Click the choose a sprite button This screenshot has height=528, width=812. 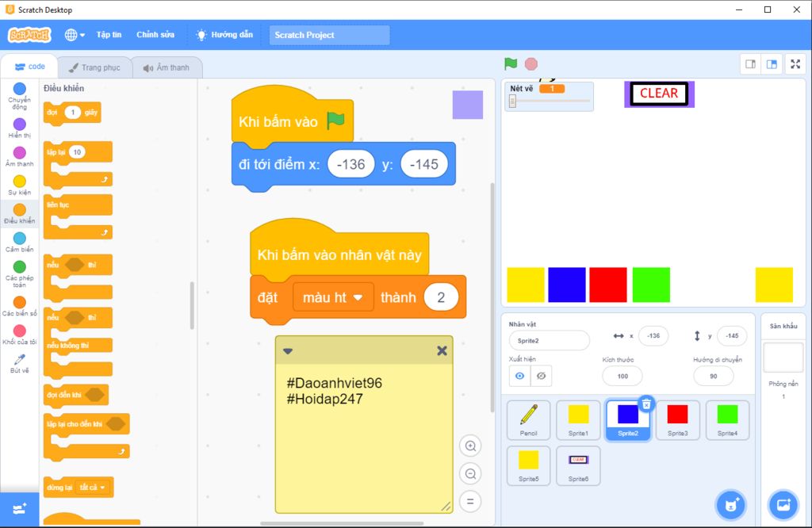pos(731,504)
